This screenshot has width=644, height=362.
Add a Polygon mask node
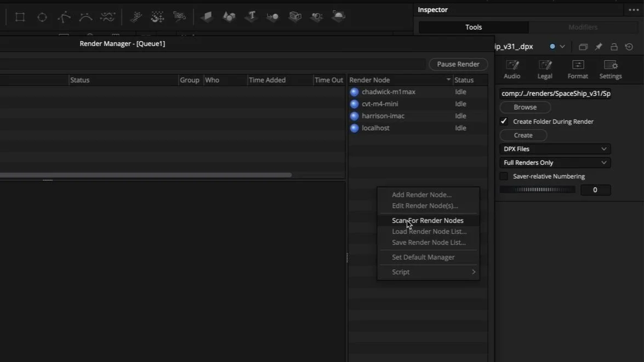[x=64, y=16]
